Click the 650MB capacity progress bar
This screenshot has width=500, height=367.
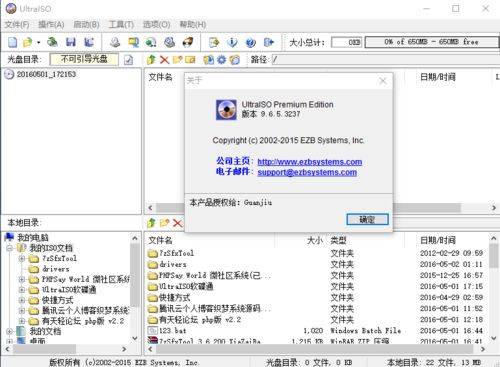(432, 42)
